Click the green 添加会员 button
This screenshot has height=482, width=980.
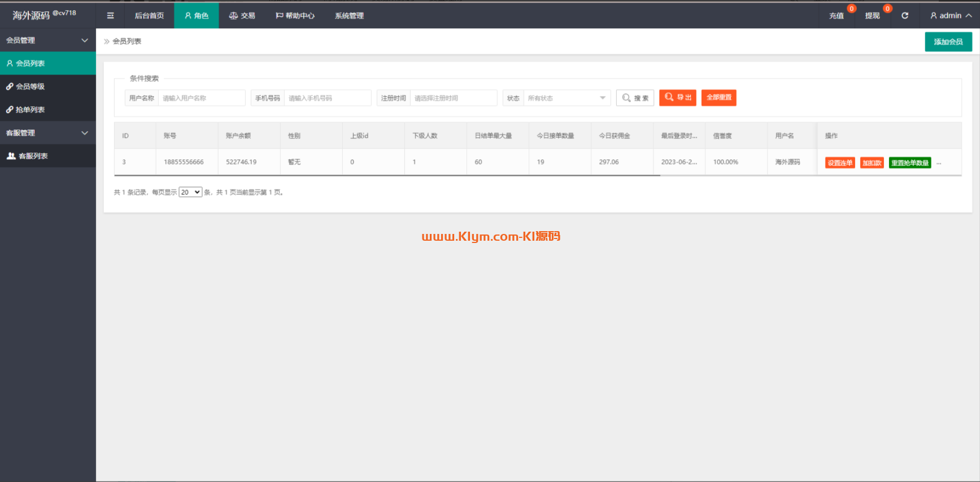pyautogui.click(x=948, y=42)
